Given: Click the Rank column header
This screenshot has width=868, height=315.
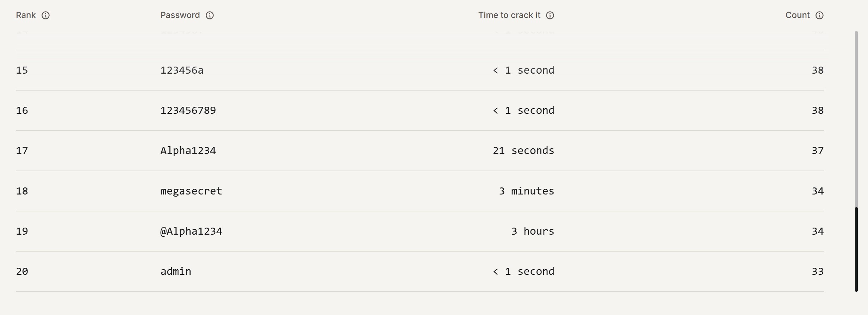Looking at the screenshot, I should [x=26, y=15].
